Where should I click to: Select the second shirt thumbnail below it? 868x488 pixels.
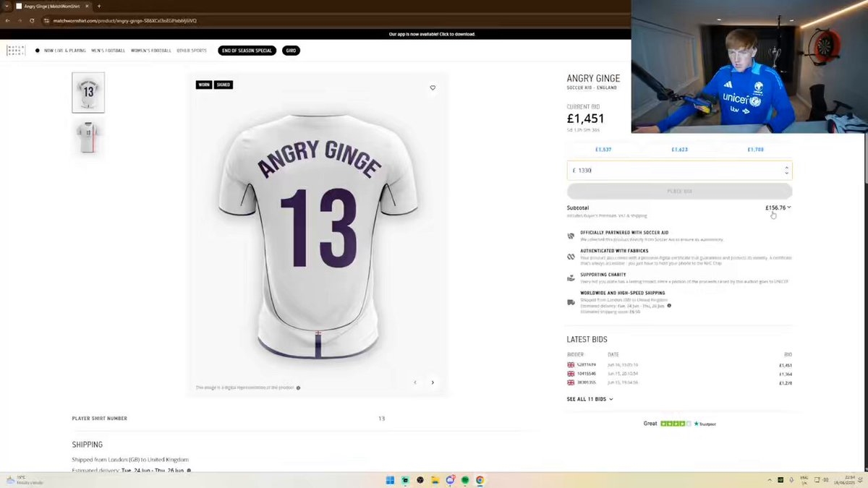88,138
